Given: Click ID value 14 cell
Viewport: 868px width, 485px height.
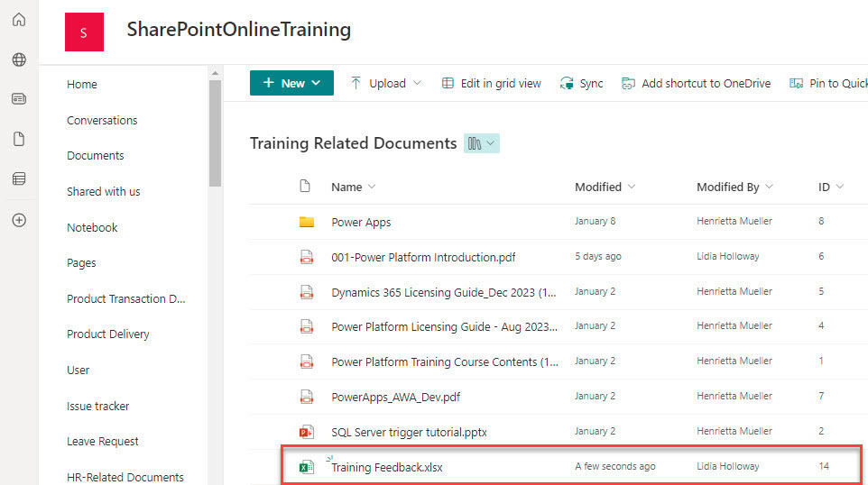Looking at the screenshot, I should 824,466.
